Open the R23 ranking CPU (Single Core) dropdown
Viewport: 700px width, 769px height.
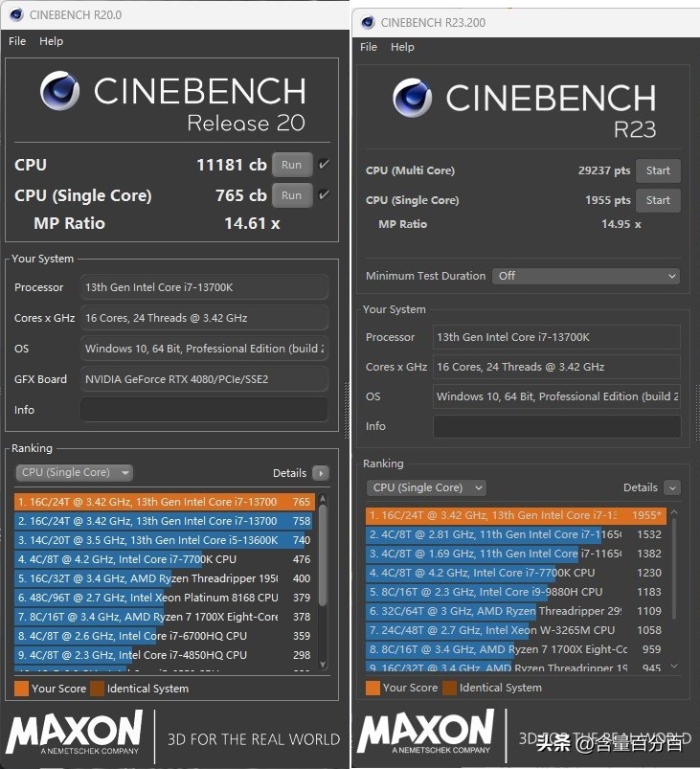tap(426, 487)
